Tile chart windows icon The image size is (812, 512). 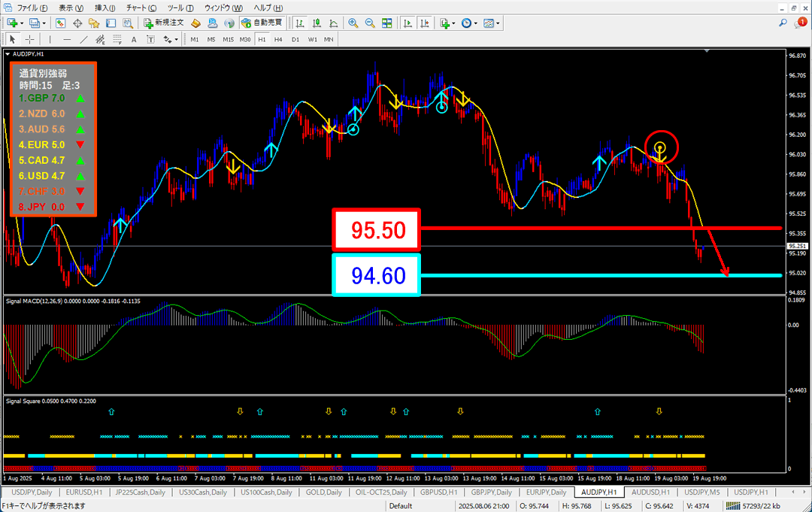click(387, 23)
